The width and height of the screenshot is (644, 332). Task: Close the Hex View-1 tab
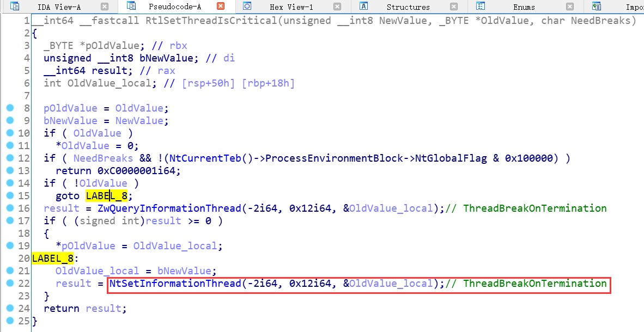337,7
